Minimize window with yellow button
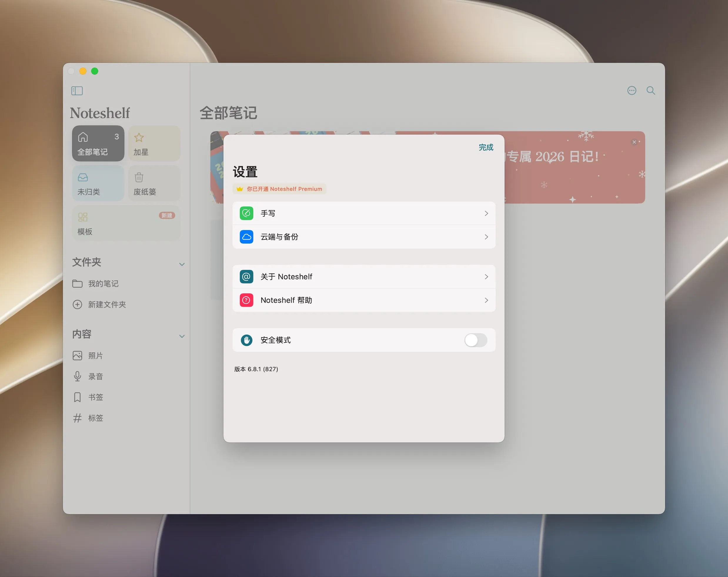The width and height of the screenshot is (728, 577). point(83,71)
